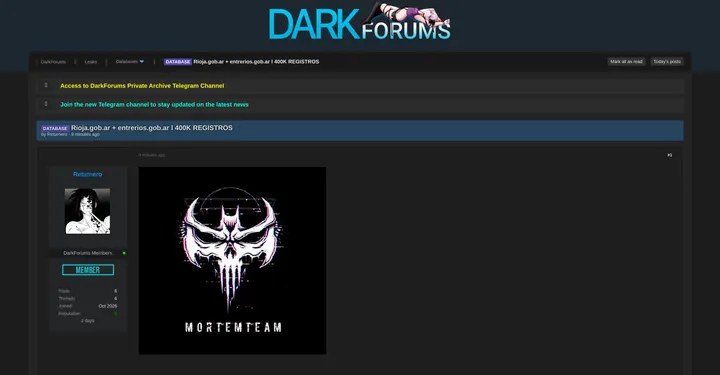The height and width of the screenshot is (375, 720).
Task: Open new Telegram channel news announcement
Action: [154, 105]
